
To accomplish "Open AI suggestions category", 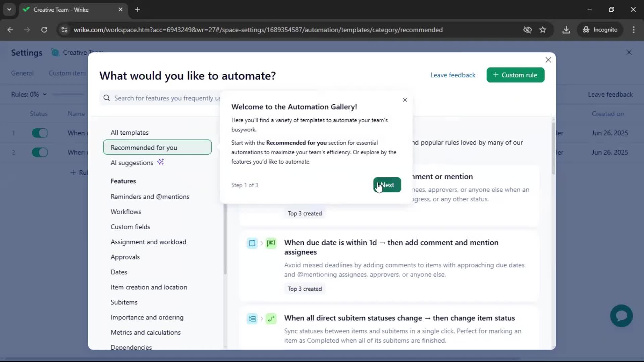I will click(132, 163).
